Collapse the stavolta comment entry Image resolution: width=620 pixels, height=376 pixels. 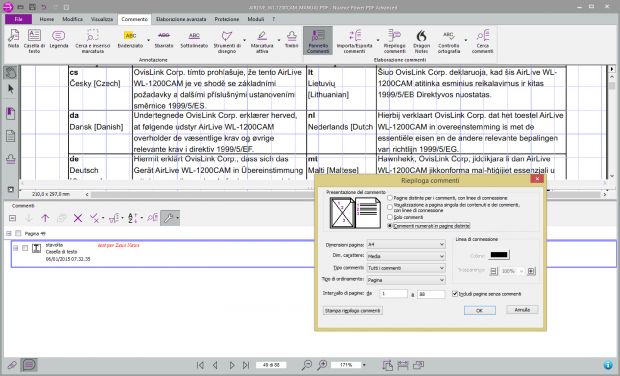(16, 248)
